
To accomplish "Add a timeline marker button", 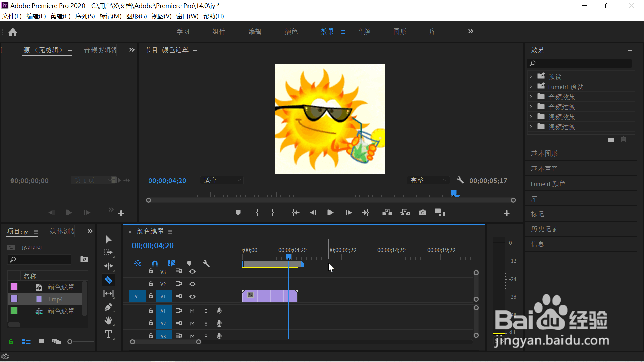I will tap(189, 264).
